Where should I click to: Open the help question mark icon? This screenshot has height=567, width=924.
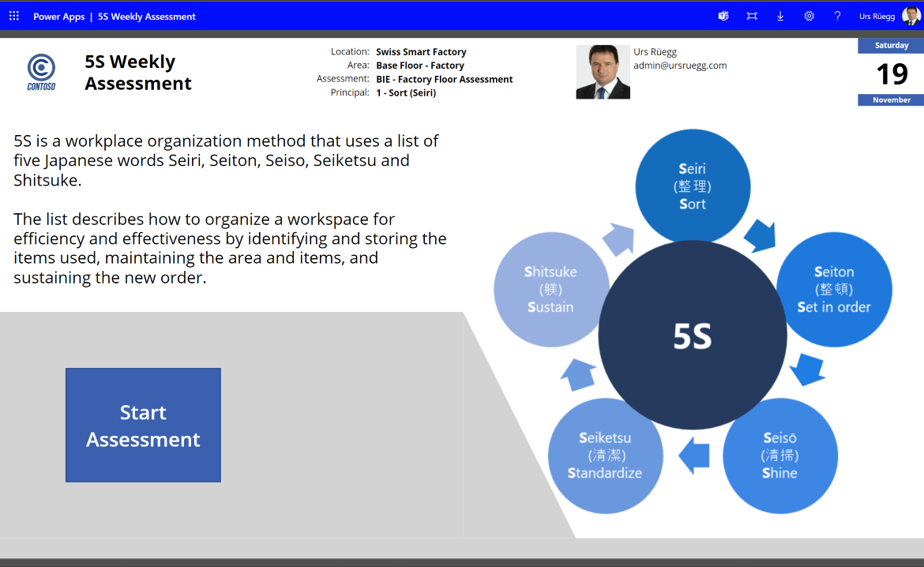(837, 16)
